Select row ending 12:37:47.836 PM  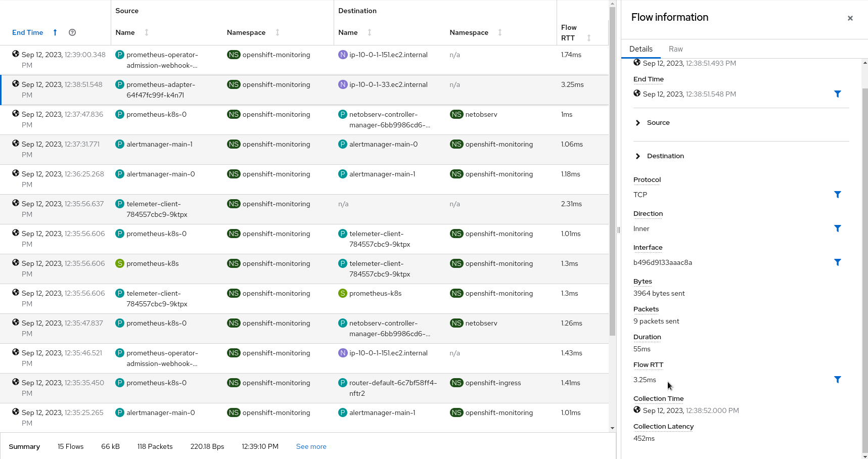(x=304, y=120)
